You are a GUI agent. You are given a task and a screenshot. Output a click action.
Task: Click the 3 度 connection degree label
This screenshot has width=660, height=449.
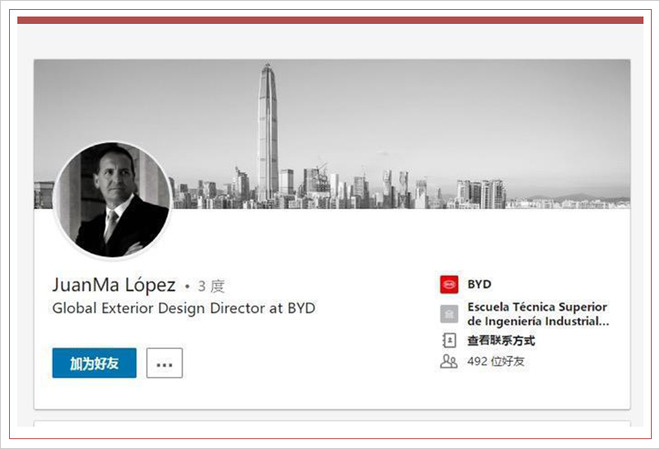[211, 286]
